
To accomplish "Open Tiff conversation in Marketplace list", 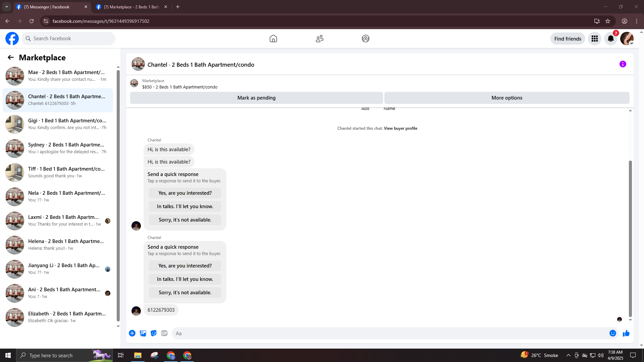I will coord(58,172).
